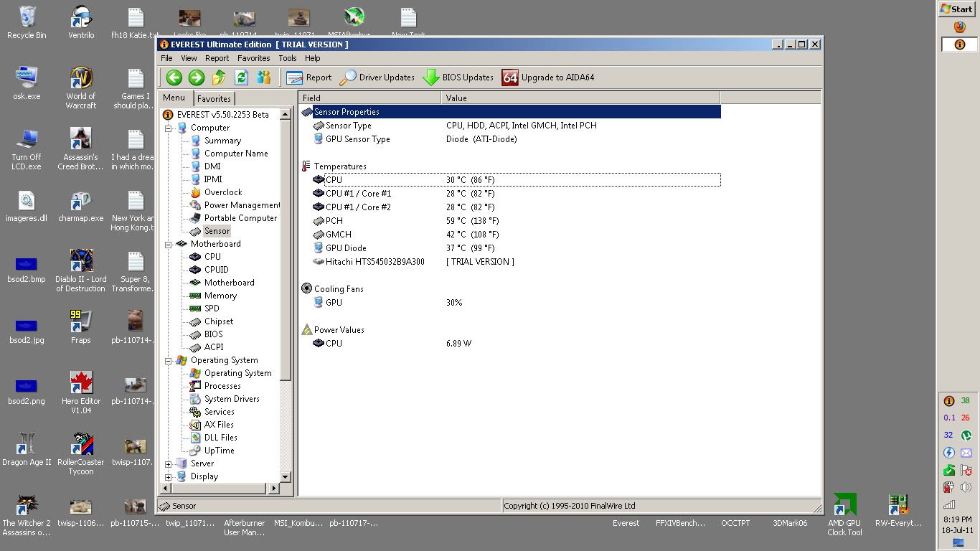
Task: Select the Diablo II Lord of Destruction icon
Action: [81, 271]
